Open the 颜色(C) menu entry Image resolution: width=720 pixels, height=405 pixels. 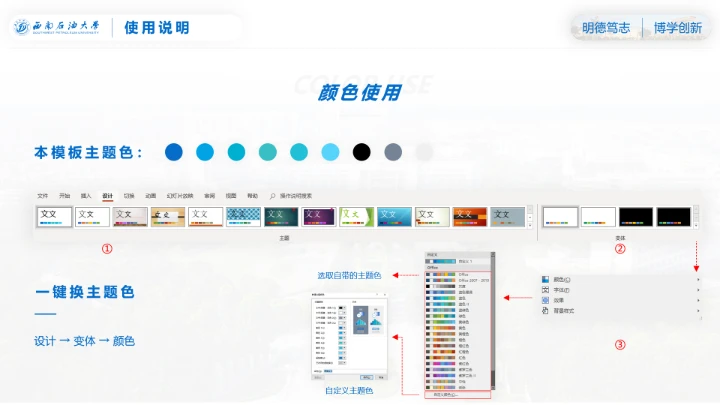pyautogui.click(x=621, y=279)
